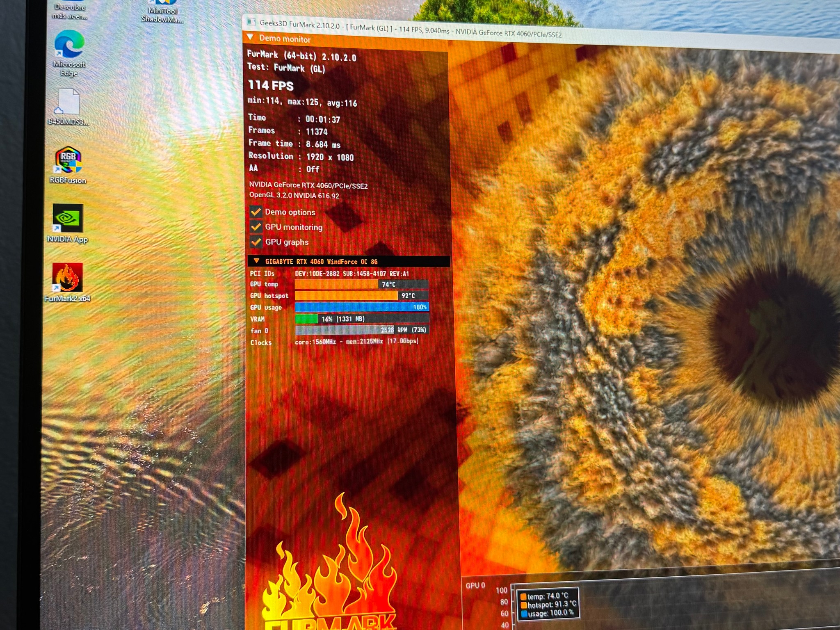This screenshot has height=630, width=840.
Task: Click the fan 0 RPM bar
Action: click(362, 330)
